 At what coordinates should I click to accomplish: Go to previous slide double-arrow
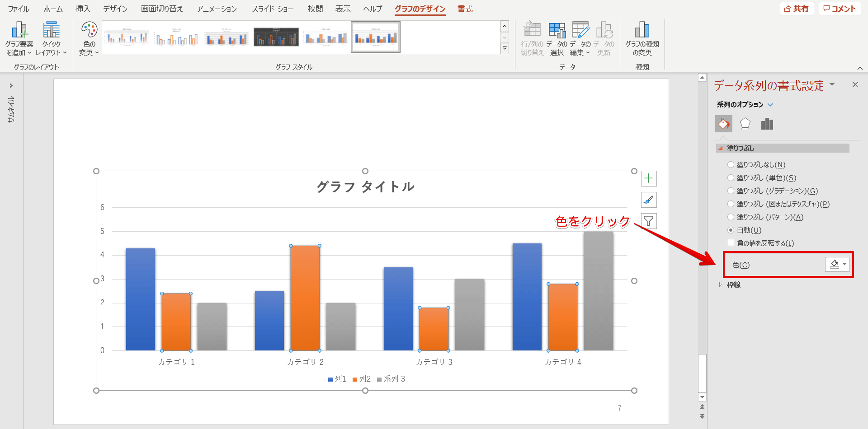[x=702, y=407]
